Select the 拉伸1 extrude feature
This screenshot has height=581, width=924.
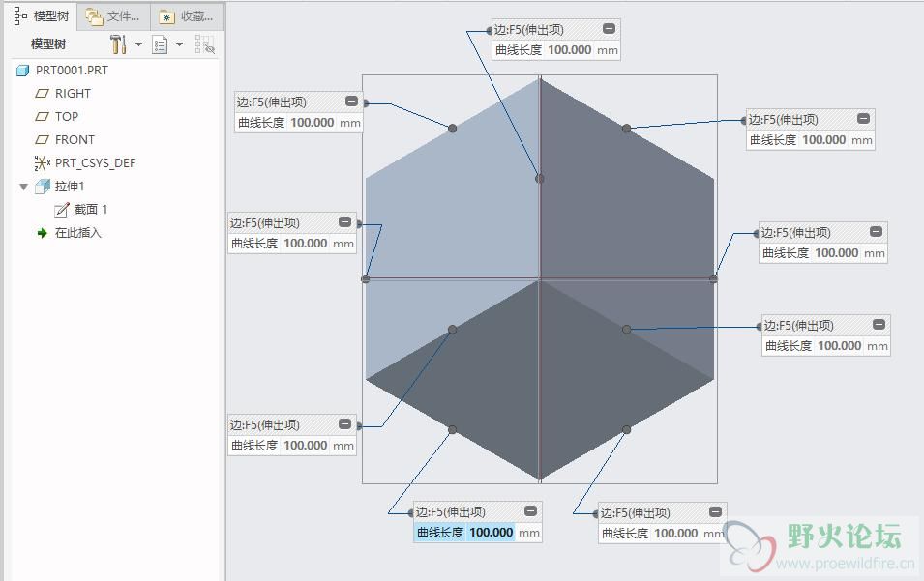pos(70,186)
